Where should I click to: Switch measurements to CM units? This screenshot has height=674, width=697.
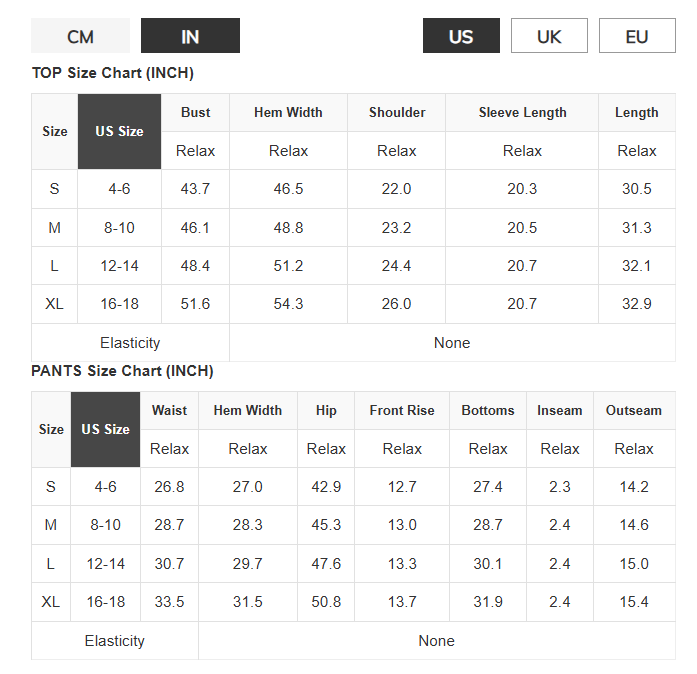click(80, 36)
